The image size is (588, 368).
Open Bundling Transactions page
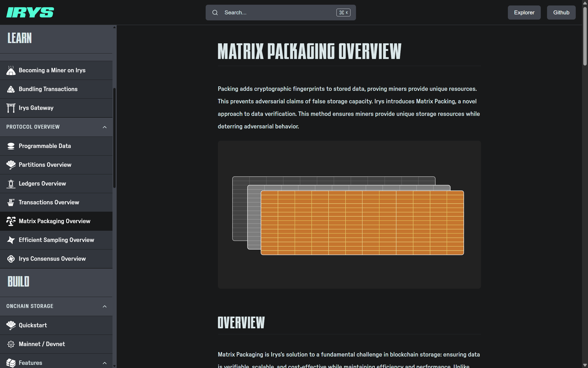click(56, 89)
